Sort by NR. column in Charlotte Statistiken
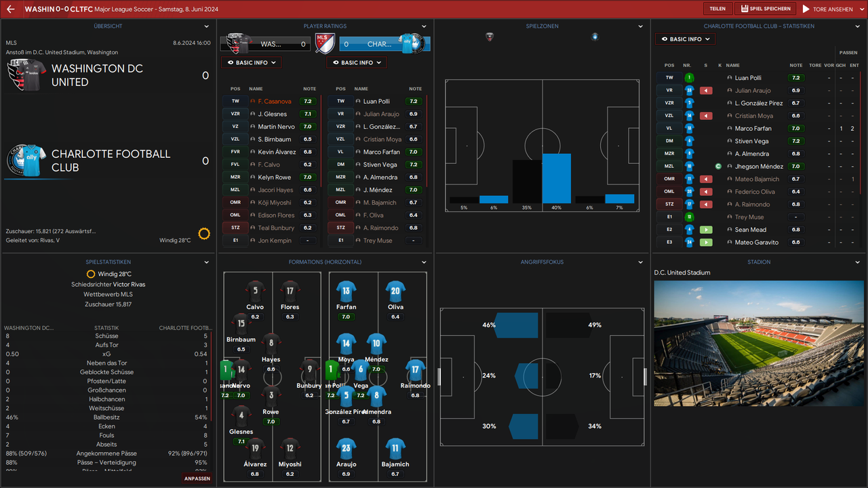Image resolution: width=868 pixels, height=488 pixels. (x=687, y=66)
